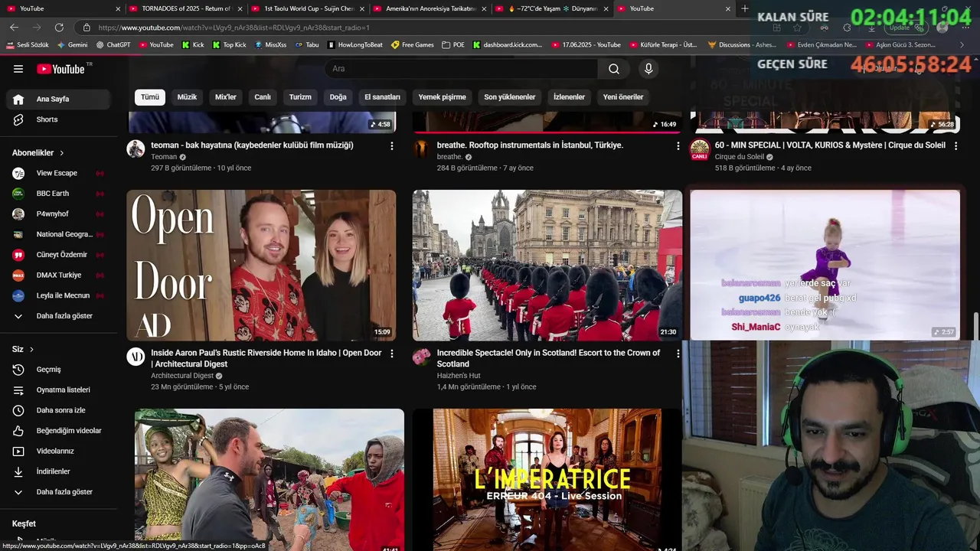Image resolution: width=980 pixels, height=551 pixels.
Task: Select the Mix'ler filter chip
Action: click(x=226, y=97)
